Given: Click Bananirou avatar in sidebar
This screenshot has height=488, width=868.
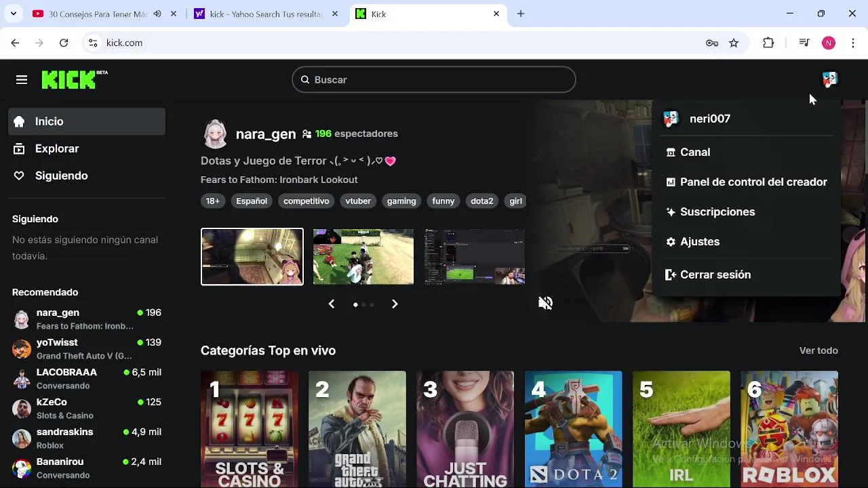Looking at the screenshot, I should point(22,468).
